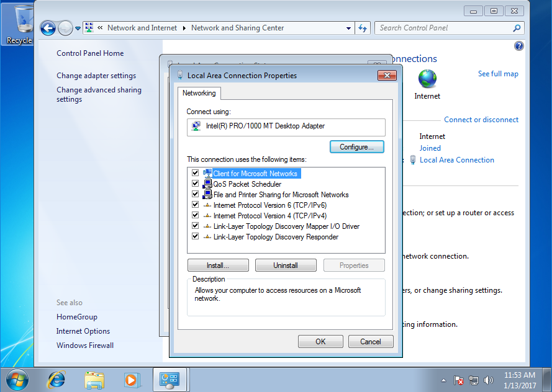Click the network status icon in system tray
552x392 pixels.
tap(474, 380)
